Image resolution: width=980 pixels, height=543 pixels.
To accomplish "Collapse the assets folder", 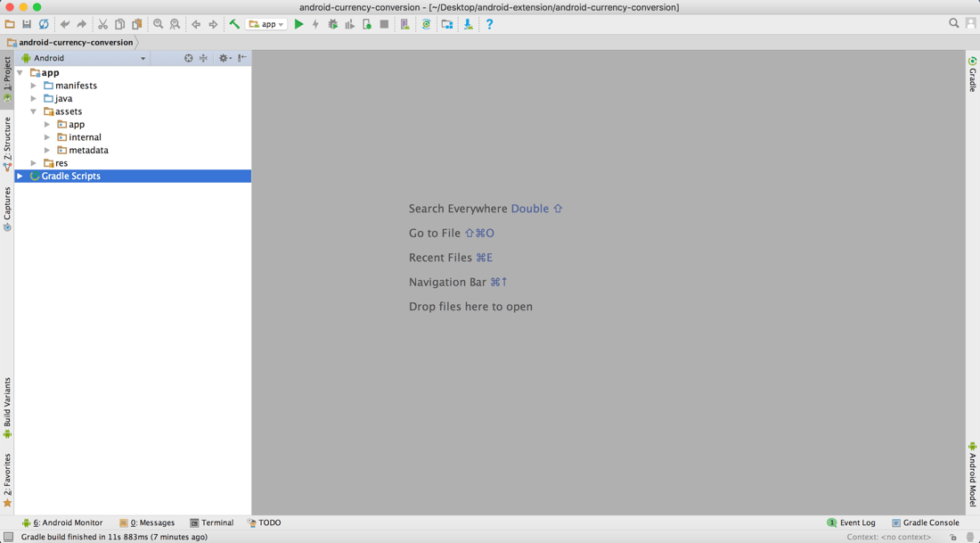I will click(x=34, y=111).
